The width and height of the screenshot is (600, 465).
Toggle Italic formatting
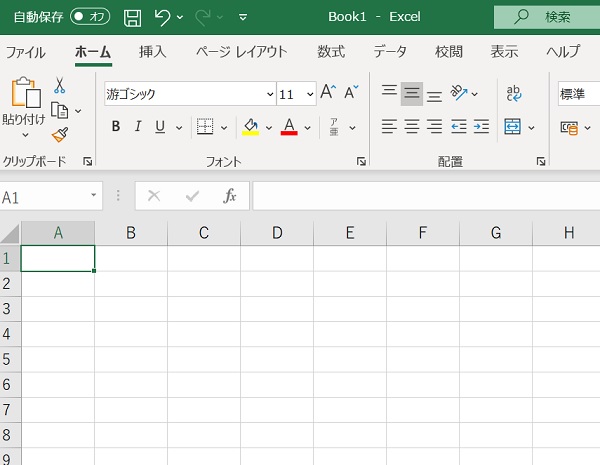138,127
